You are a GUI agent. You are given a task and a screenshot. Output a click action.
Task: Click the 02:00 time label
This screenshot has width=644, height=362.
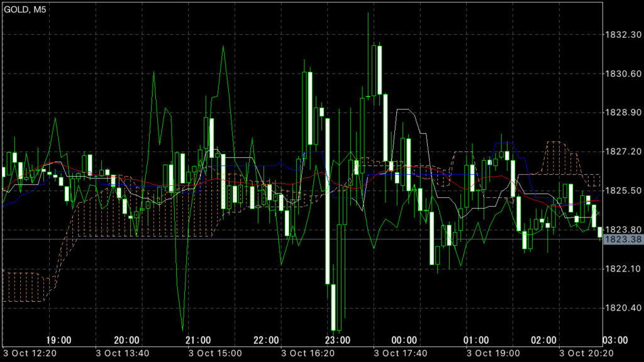[544, 340]
